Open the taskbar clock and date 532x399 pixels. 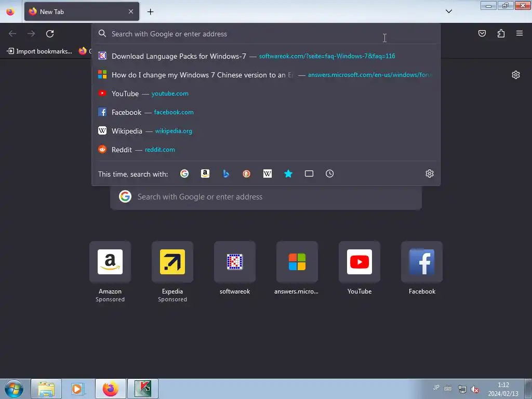(x=503, y=389)
